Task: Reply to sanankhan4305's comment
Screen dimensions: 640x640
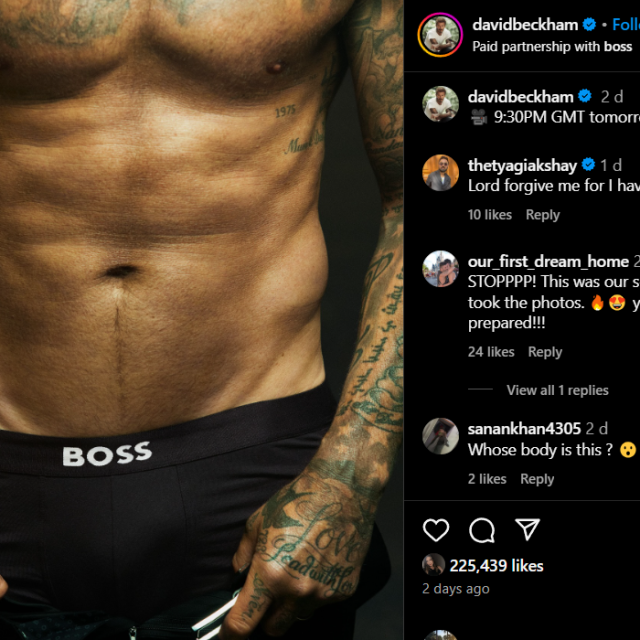Action: click(537, 479)
